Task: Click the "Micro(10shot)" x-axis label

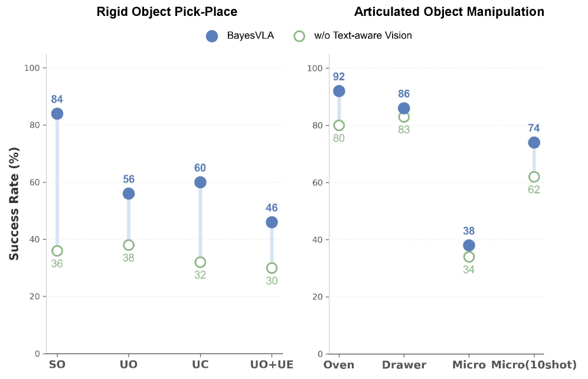Action: (534, 364)
